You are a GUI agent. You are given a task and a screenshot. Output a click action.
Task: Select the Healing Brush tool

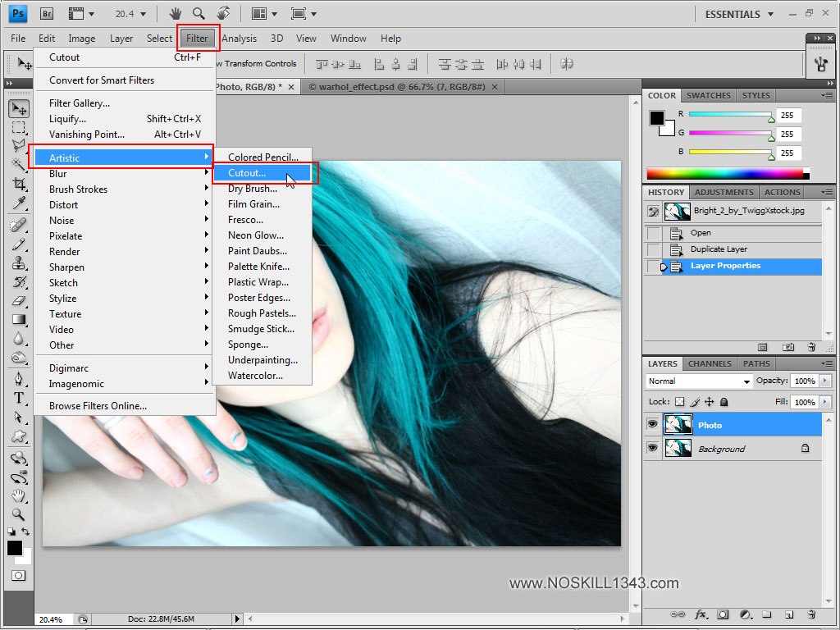click(20, 225)
